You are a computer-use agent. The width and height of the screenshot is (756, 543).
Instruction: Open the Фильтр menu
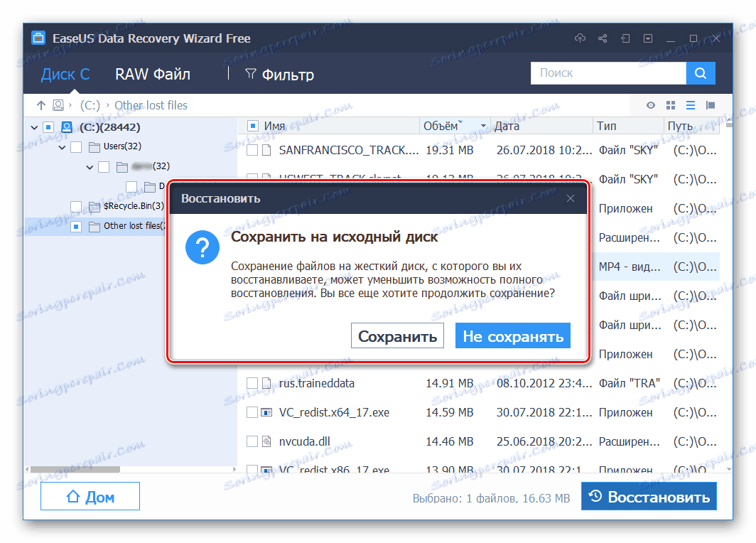tap(280, 75)
